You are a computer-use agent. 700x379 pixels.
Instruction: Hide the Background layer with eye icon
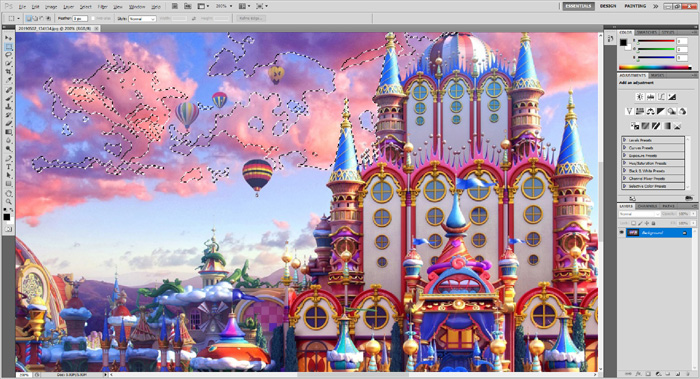[x=621, y=233]
